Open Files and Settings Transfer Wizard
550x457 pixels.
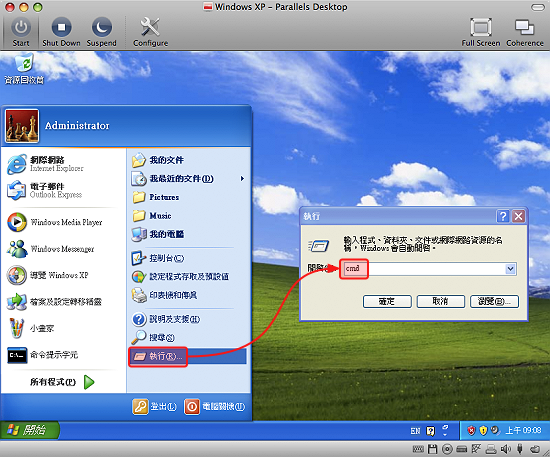click(x=55, y=302)
